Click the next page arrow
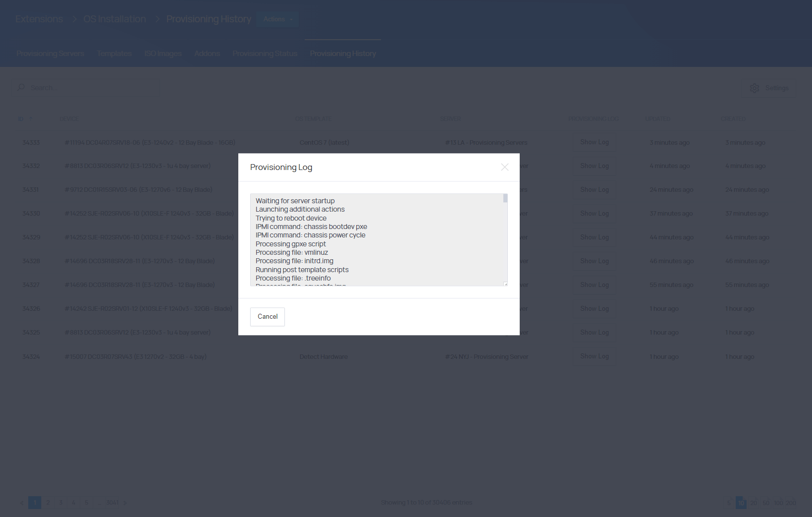This screenshot has width=812, height=517. point(125,503)
